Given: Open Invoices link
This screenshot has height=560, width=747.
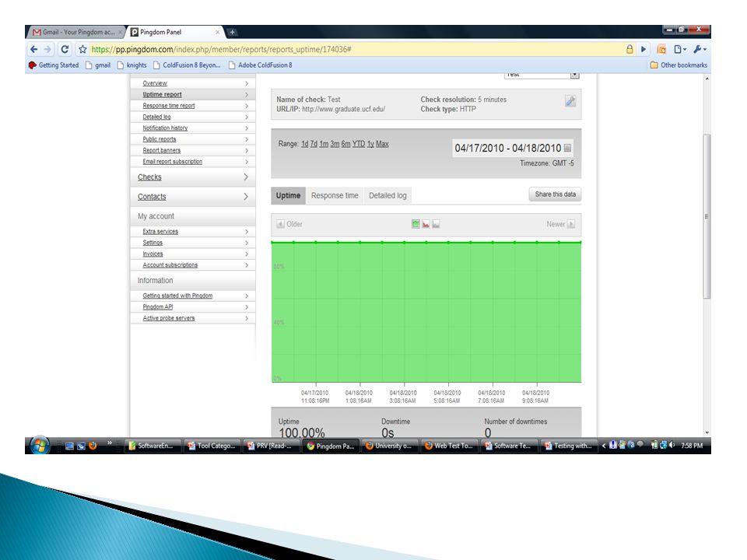Looking at the screenshot, I should pos(153,254).
